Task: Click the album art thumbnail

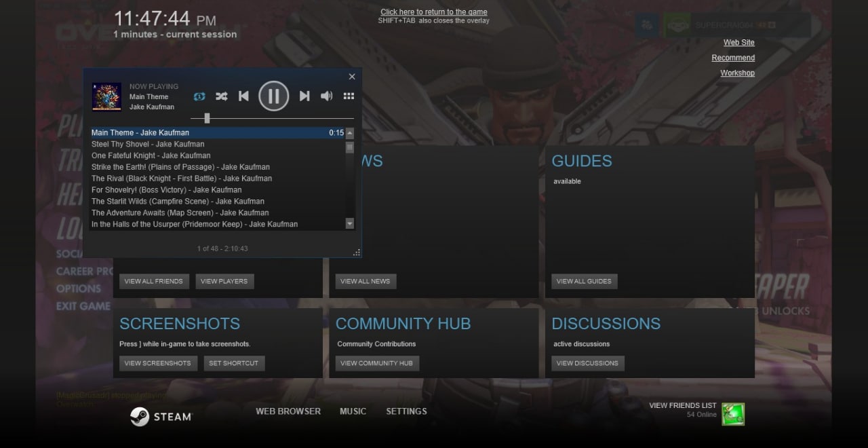Action: pos(106,97)
